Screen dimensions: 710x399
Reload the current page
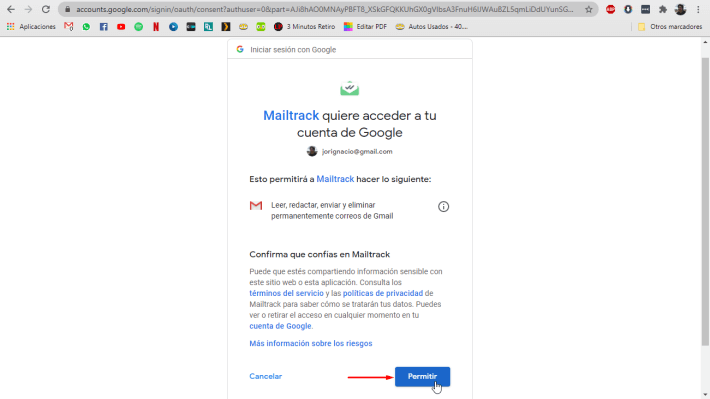tap(46, 9)
